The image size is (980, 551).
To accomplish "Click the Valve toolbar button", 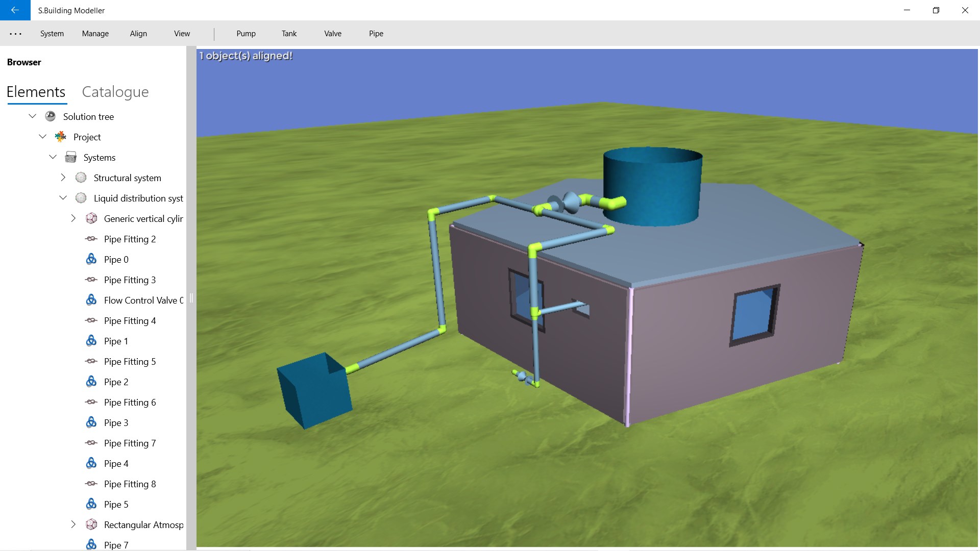I will 333,34.
